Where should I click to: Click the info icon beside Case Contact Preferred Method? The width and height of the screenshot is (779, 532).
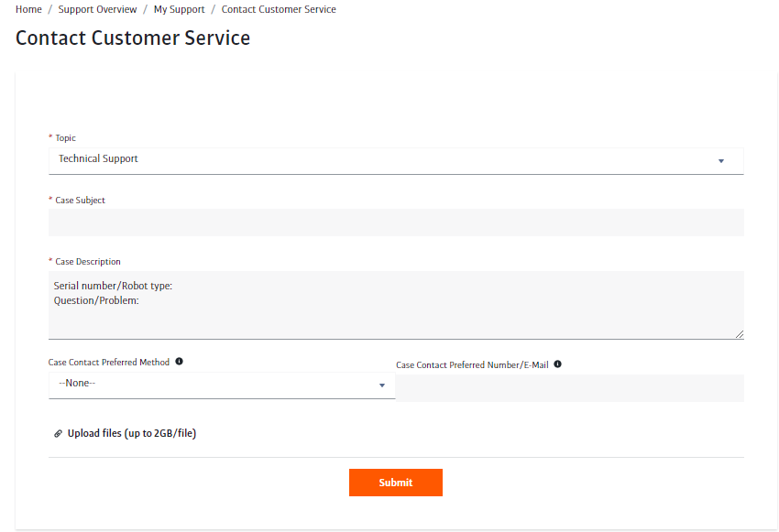(x=178, y=361)
